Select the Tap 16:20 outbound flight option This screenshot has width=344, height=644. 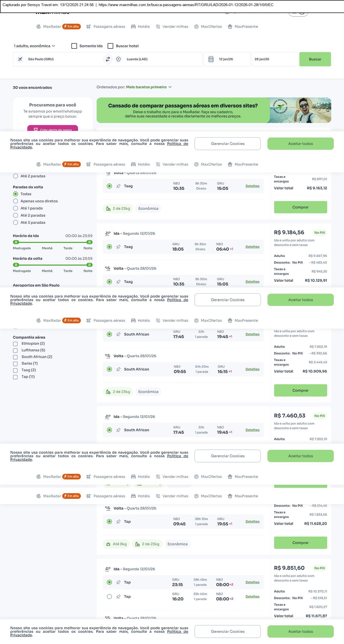(x=109, y=597)
